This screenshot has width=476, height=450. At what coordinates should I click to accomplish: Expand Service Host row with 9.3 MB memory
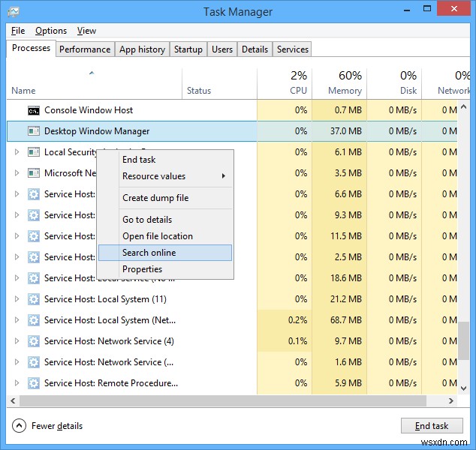17,215
